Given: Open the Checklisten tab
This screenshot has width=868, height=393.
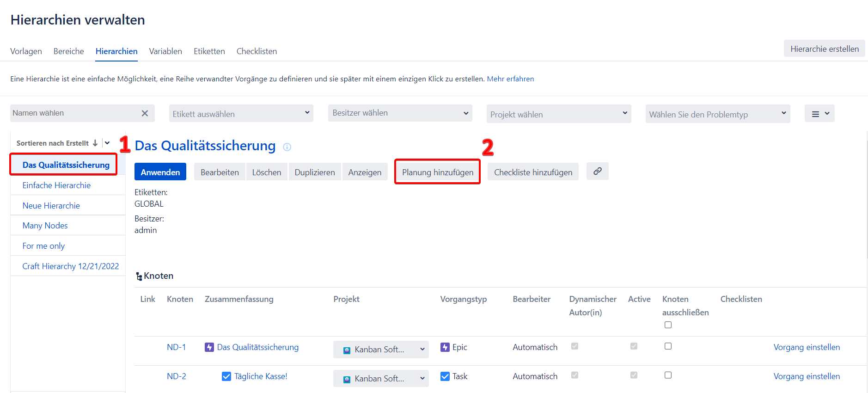Looking at the screenshot, I should click(x=257, y=51).
